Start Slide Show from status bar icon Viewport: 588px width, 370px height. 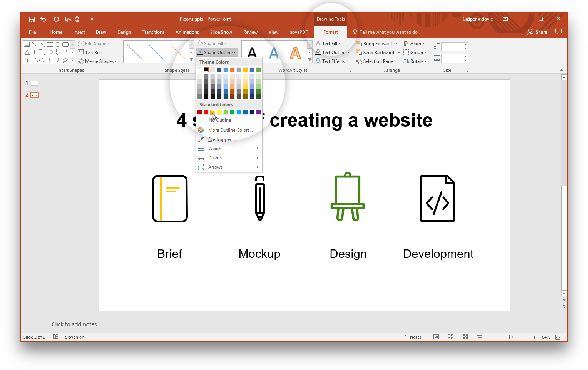click(480, 337)
